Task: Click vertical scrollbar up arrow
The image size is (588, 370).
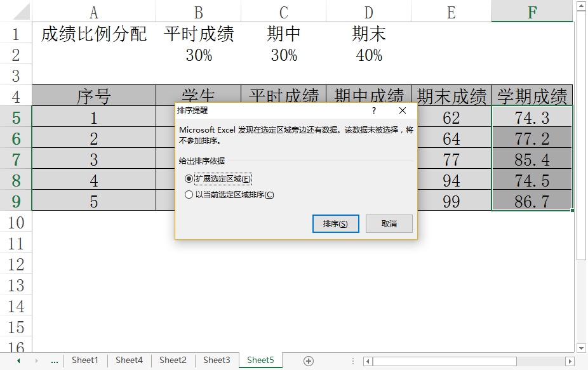Action: click(581, 6)
